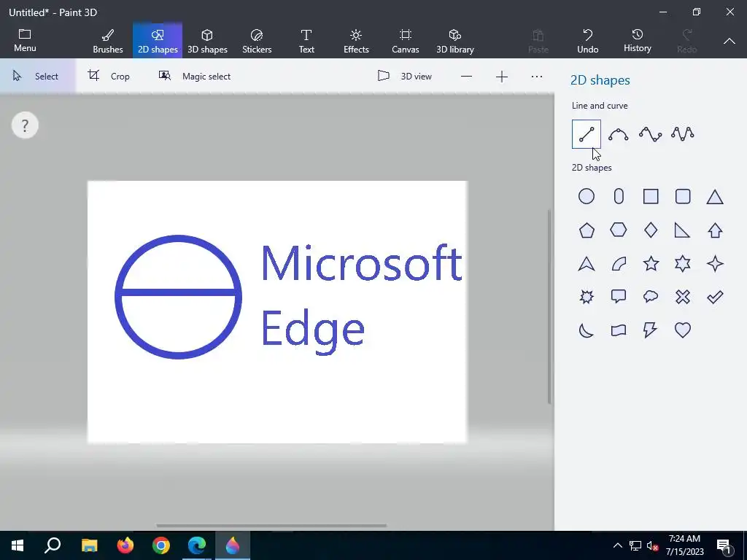
Task: Click the horizontal scrollbar below the canvas
Action: 271,526
